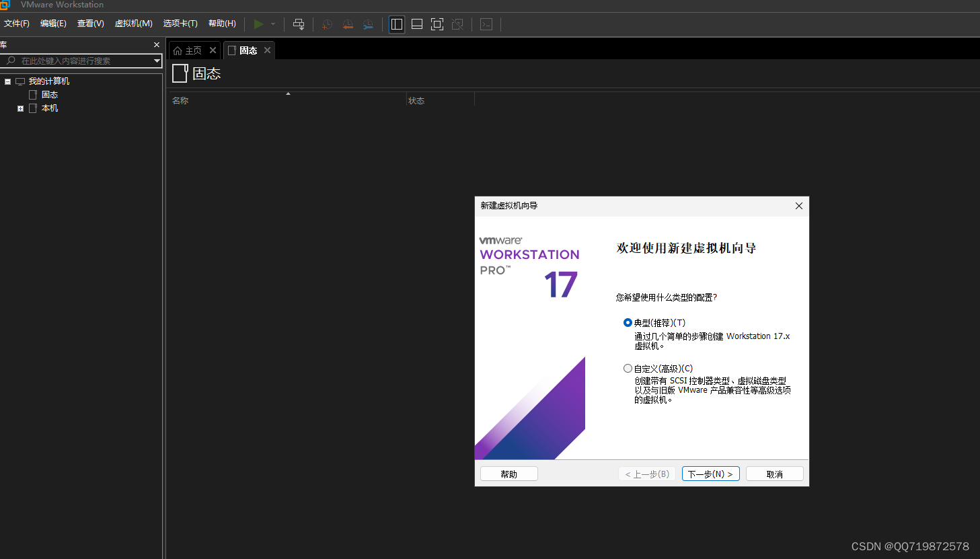
Task: Open the 查看(V) menu
Action: point(90,24)
